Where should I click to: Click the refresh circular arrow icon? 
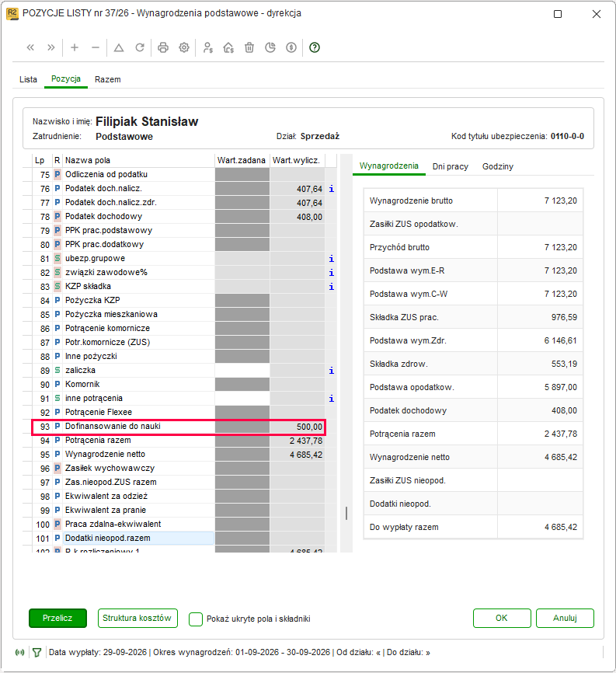pos(140,47)
